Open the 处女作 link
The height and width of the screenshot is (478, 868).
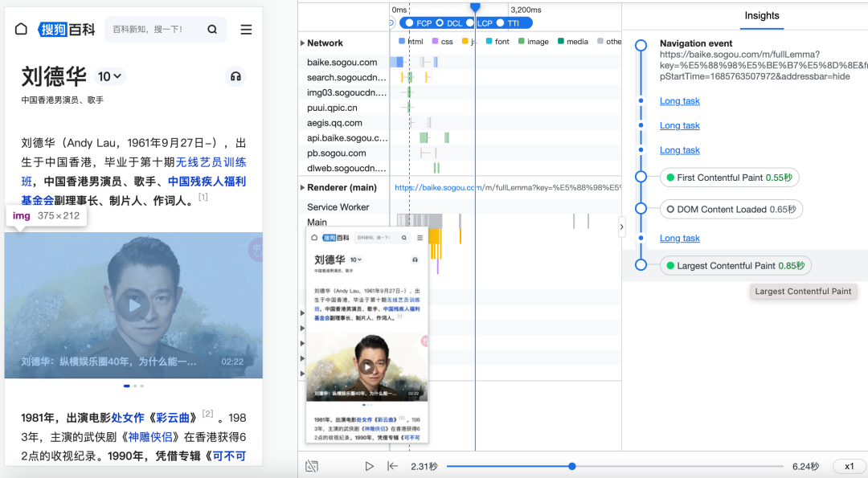(128, 418)
